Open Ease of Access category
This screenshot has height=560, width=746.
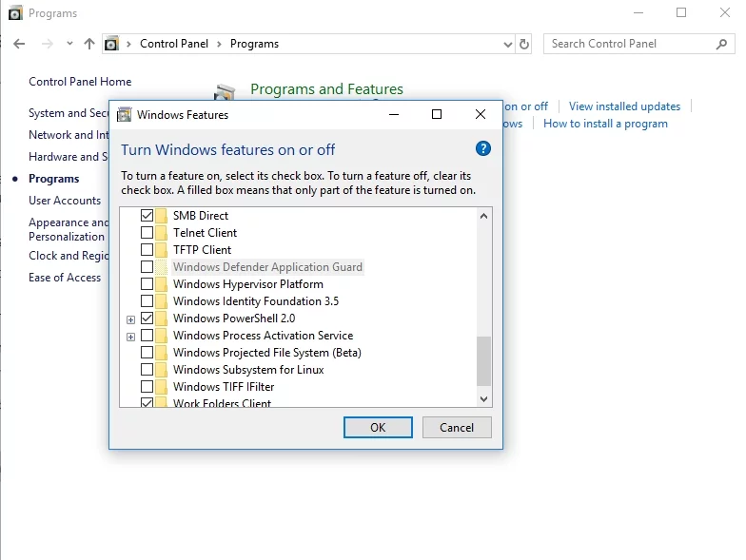(65, 278)
